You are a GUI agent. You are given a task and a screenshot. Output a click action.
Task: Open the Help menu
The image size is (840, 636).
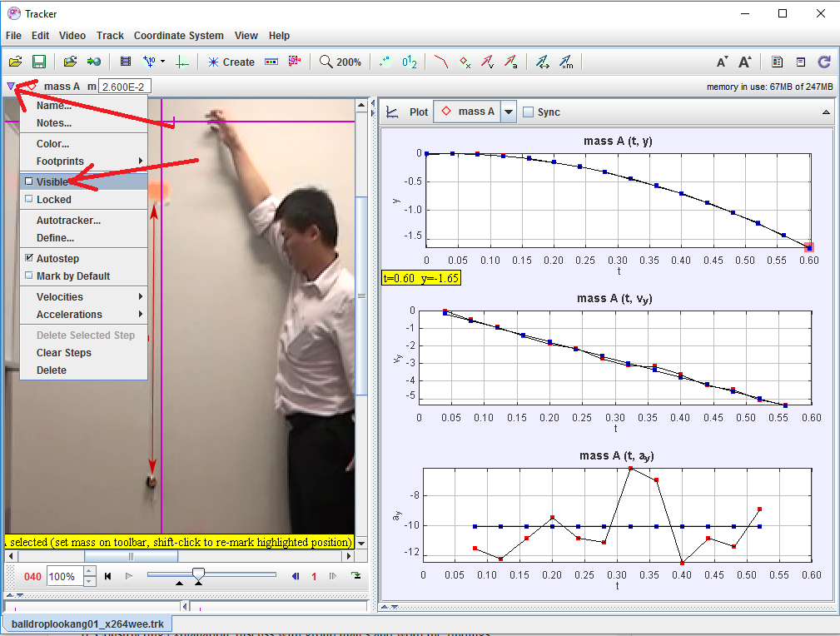279,35
